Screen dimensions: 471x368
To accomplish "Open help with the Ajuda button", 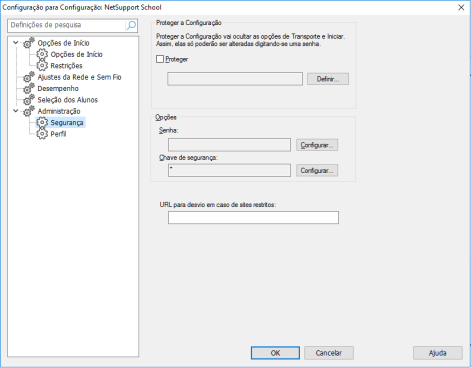I will 438,353.
